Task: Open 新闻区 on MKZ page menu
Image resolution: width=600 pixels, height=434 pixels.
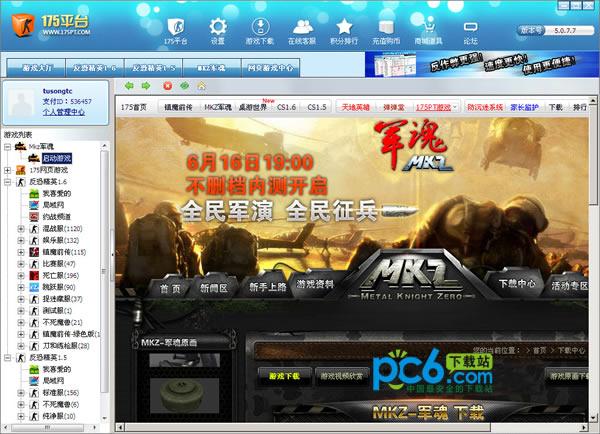Action: pos(214,288)
